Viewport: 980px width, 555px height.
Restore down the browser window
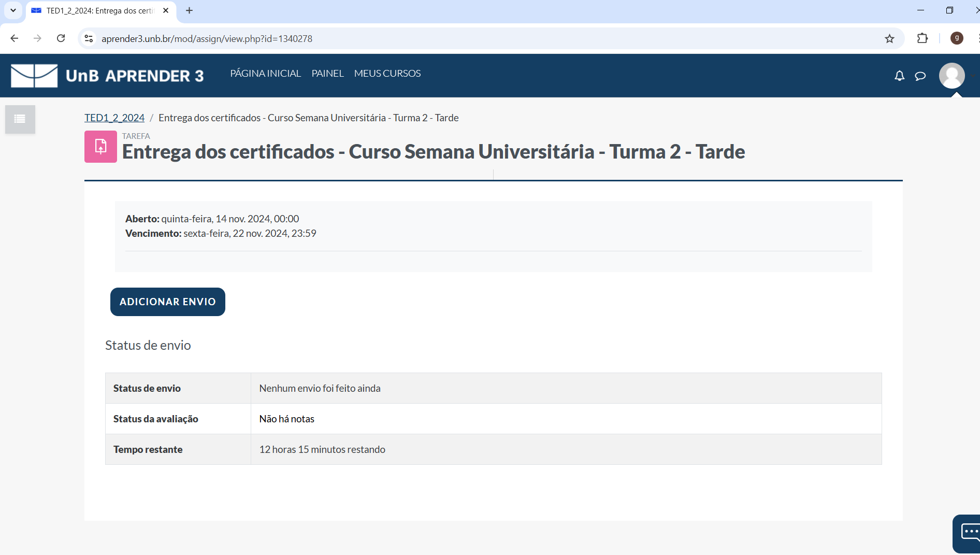(x=949, y=10)
